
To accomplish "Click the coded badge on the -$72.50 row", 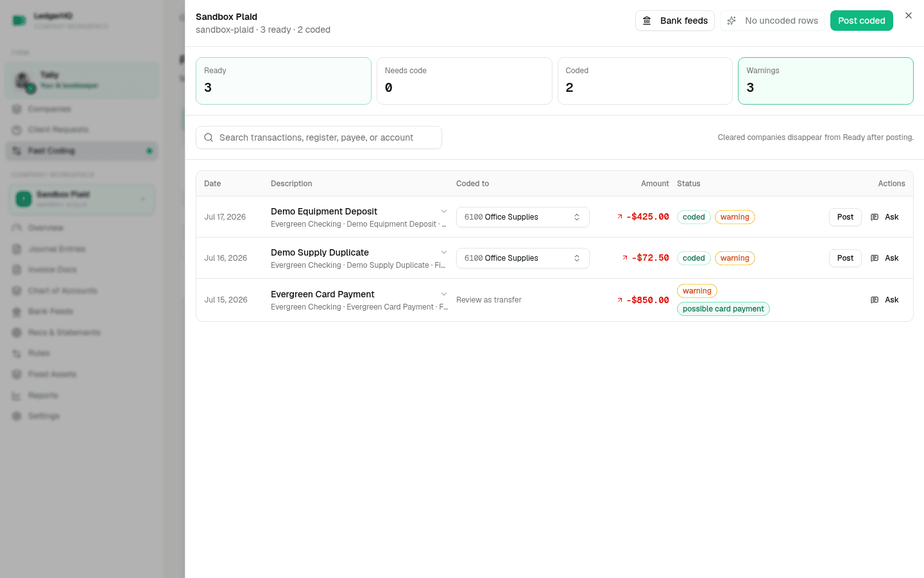I will [694, 258].
